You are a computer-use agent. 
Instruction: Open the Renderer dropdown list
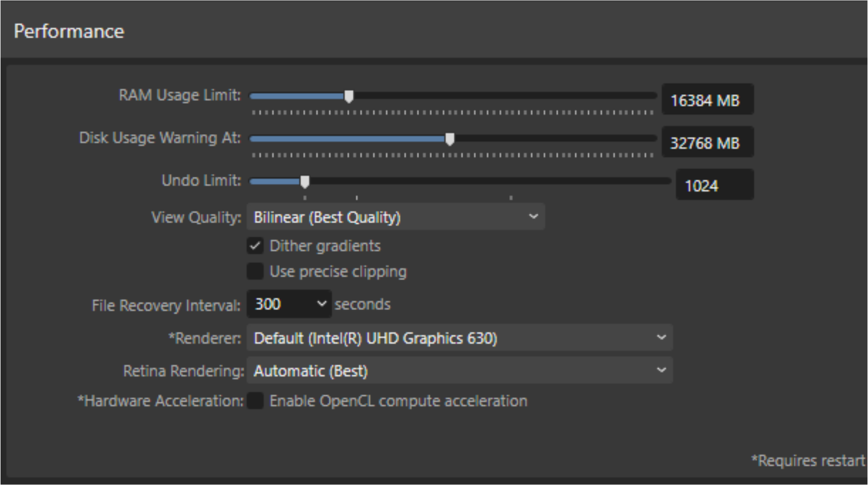point(459,338)
